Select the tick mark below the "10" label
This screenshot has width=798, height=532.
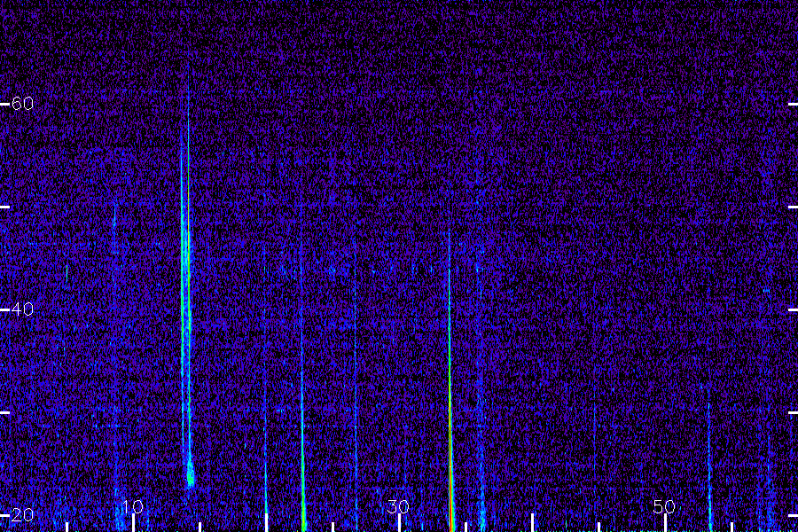133,523
